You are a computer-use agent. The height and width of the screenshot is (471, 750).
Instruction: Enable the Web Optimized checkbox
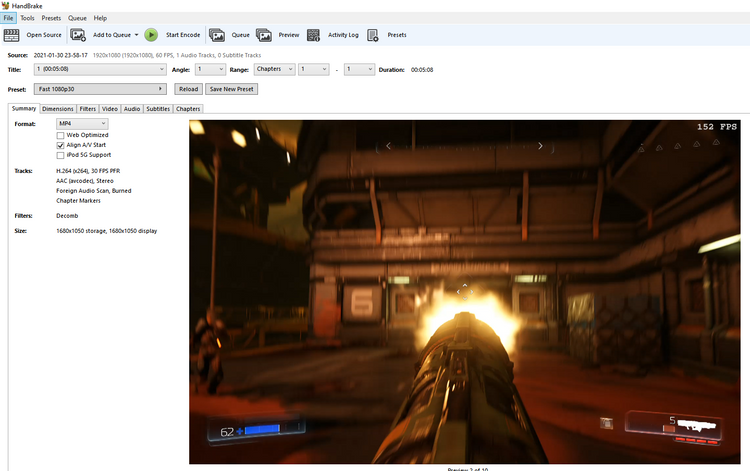click(x=60, y=135)
